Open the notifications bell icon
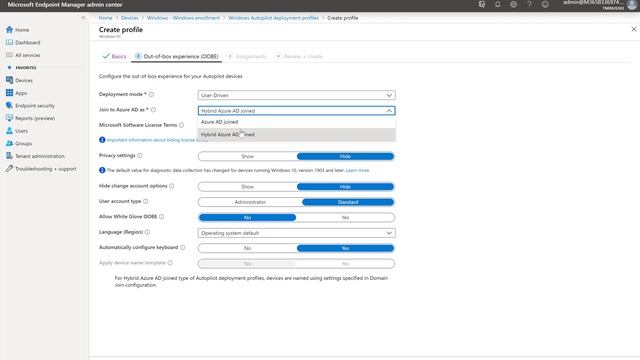640x360 pixels. coord(498,4)
